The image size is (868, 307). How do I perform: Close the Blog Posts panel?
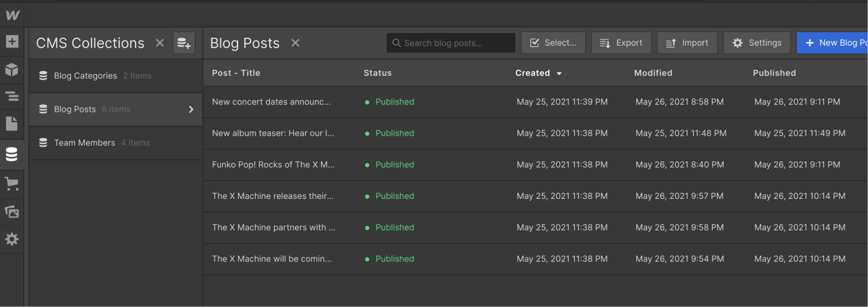coord(295,43)
